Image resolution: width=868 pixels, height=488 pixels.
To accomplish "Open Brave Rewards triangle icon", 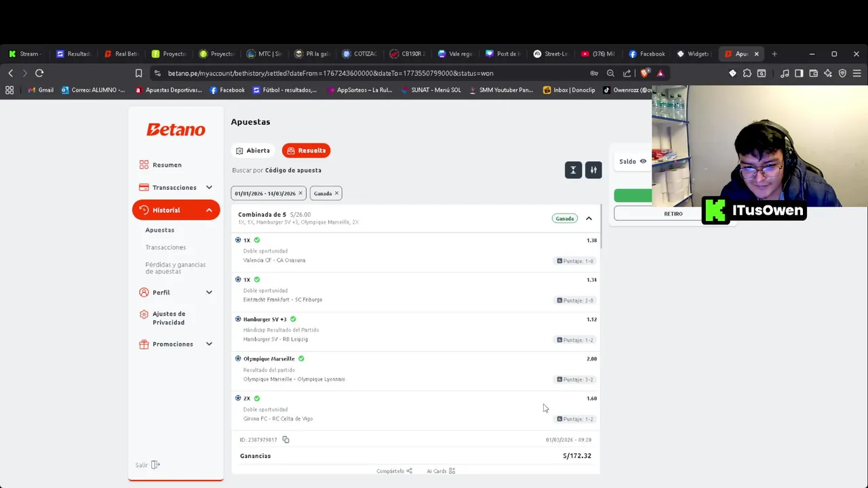I will (660, 73).
